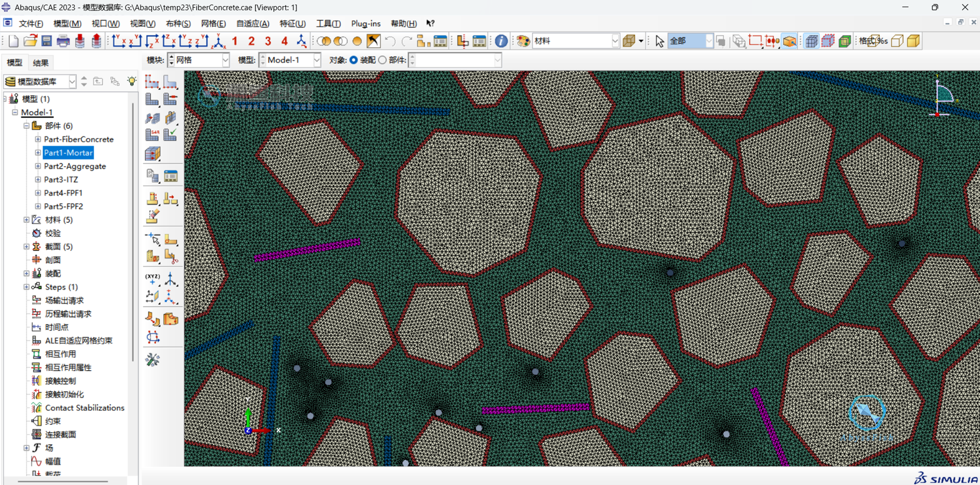Toggle the highlighted orange cube selection option

click(x=789, y=41)
